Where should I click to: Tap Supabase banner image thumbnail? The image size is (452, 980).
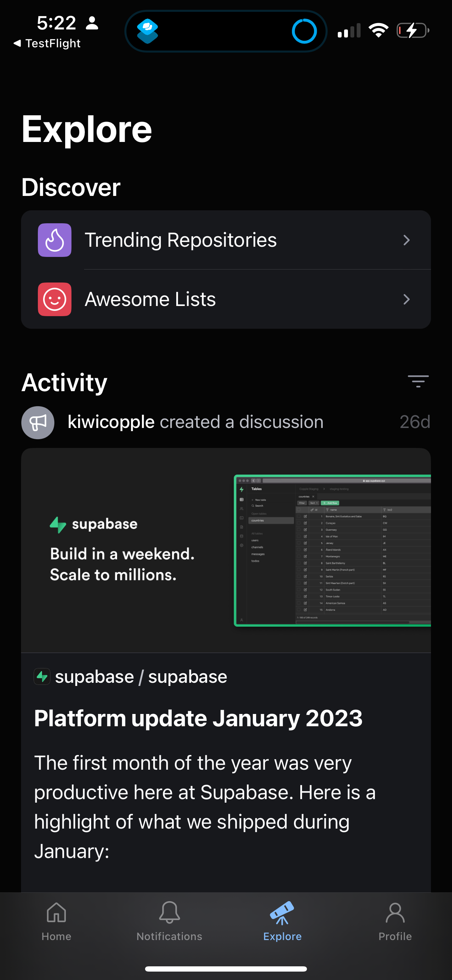pyautogui.click(x=226, y=551)
